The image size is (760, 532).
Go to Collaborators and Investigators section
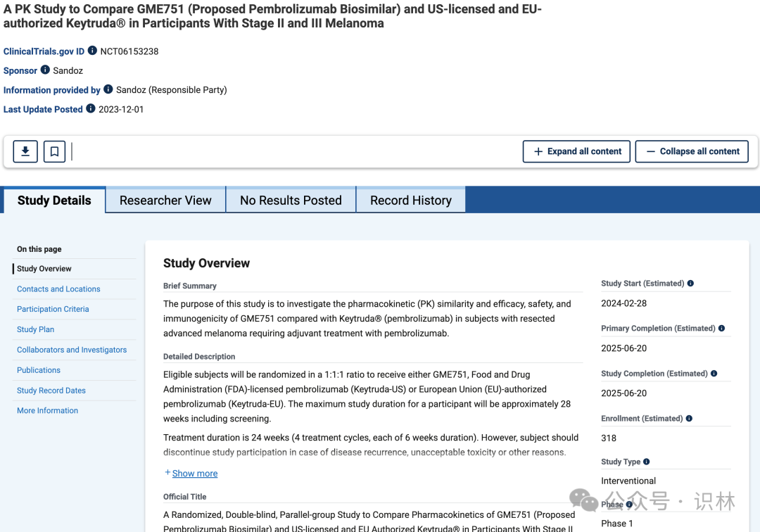coord(72,350)
